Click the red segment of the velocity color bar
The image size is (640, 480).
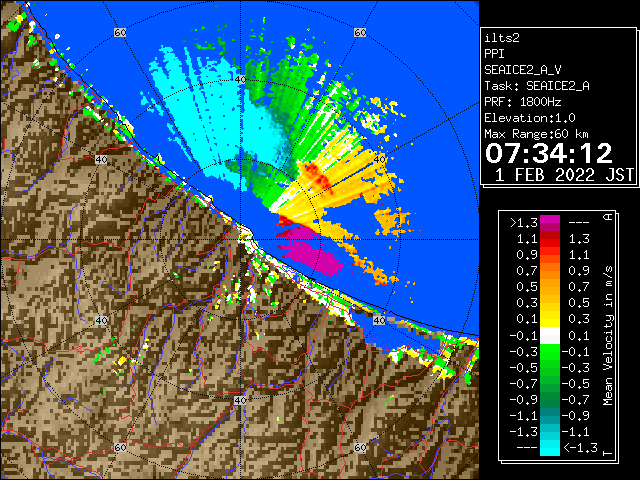[550, 239]
